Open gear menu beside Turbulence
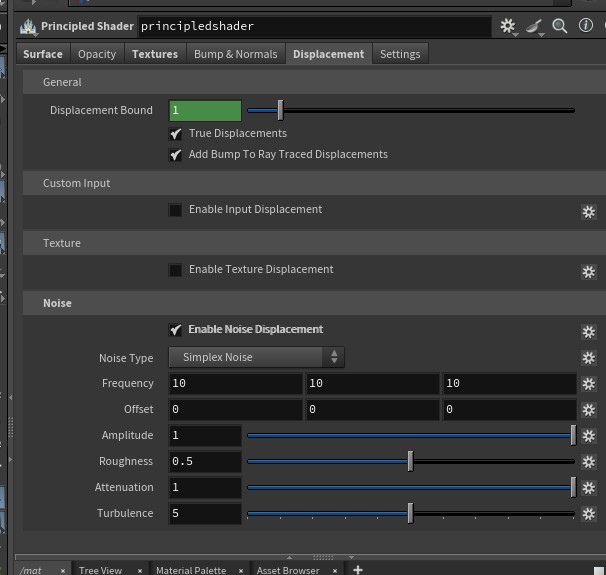The image size is (606, 575). pos(588,514)
